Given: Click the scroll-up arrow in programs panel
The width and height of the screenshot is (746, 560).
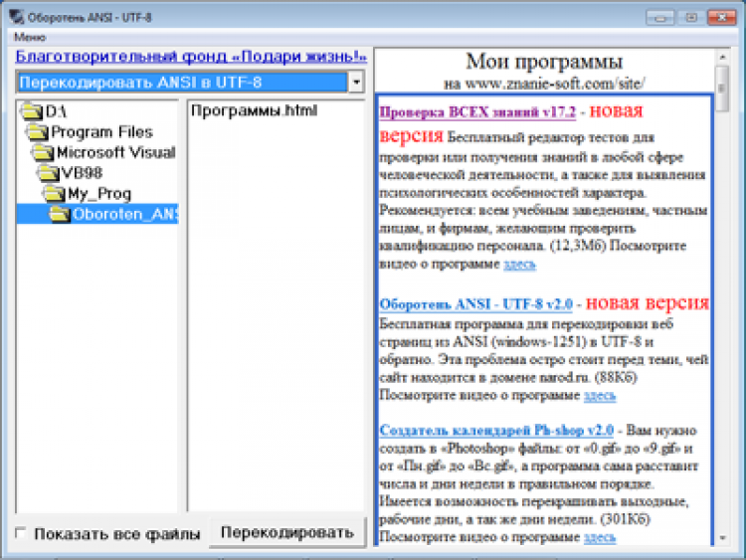Looking at the screenshot, I should 722,57.
